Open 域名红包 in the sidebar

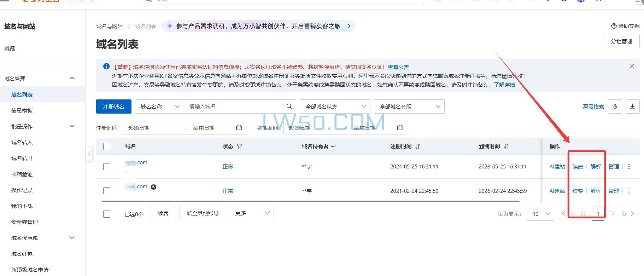[22, 254]
